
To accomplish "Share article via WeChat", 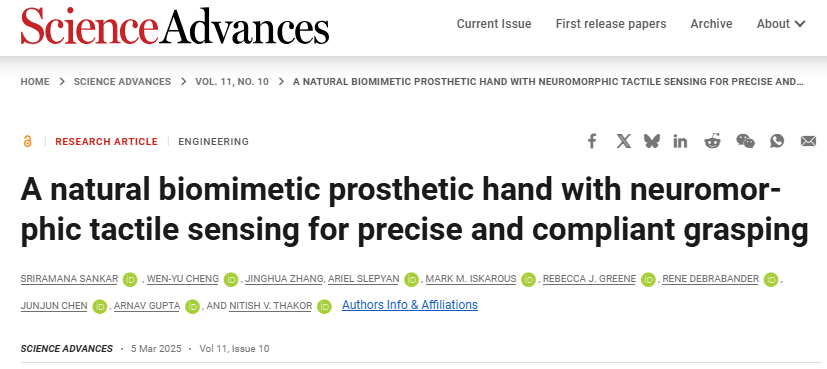I will pyautogui.click(x=745, y=141).
